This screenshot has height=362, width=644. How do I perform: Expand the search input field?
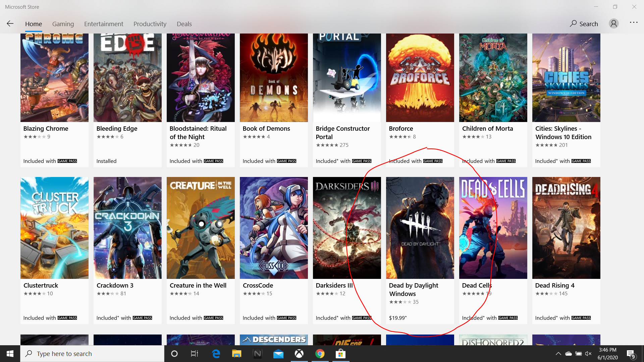[x=584, y=23]
